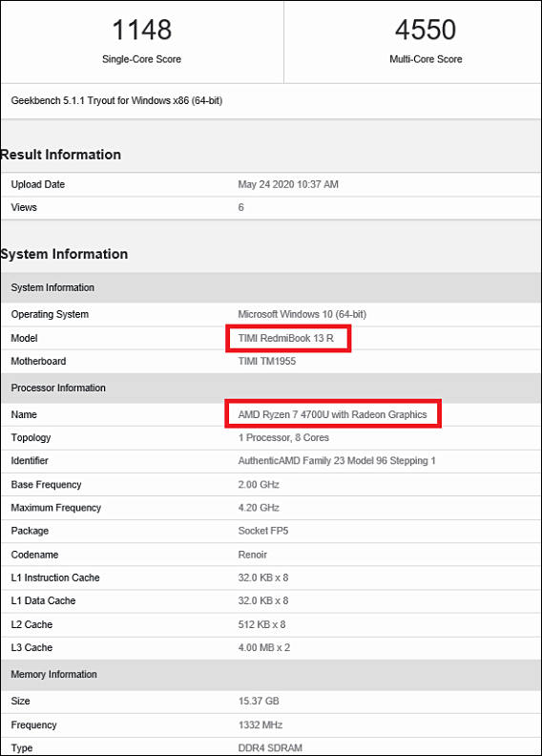Select Microsoft Windows 10 (64-bit) value
This screenshot has width=542, height=756.
[302, 314]
